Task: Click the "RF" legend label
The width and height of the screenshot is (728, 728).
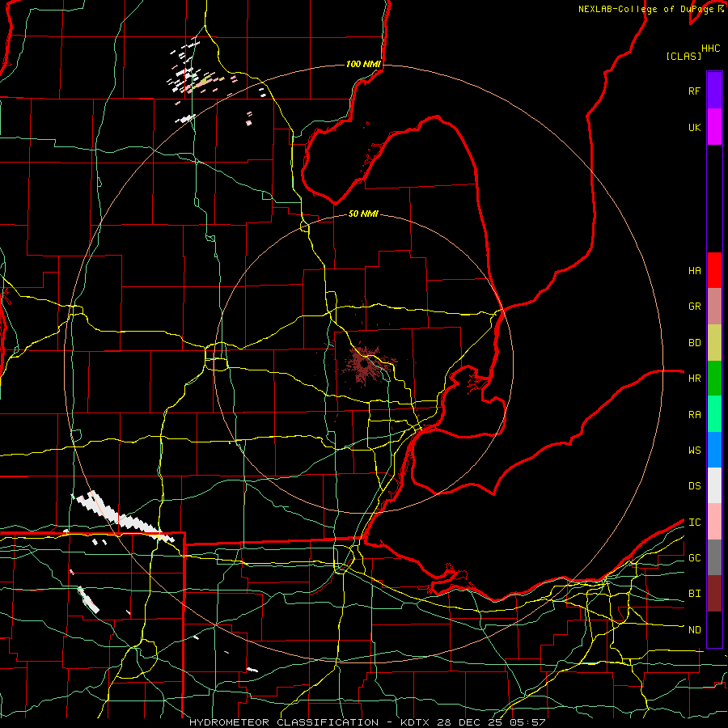Action: click(x=694, y=91)
